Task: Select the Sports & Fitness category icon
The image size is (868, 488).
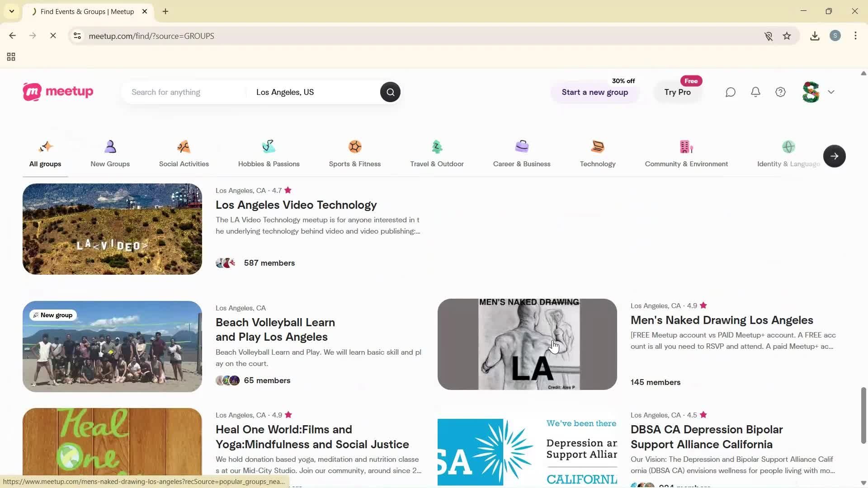Action: pos(354,146)
